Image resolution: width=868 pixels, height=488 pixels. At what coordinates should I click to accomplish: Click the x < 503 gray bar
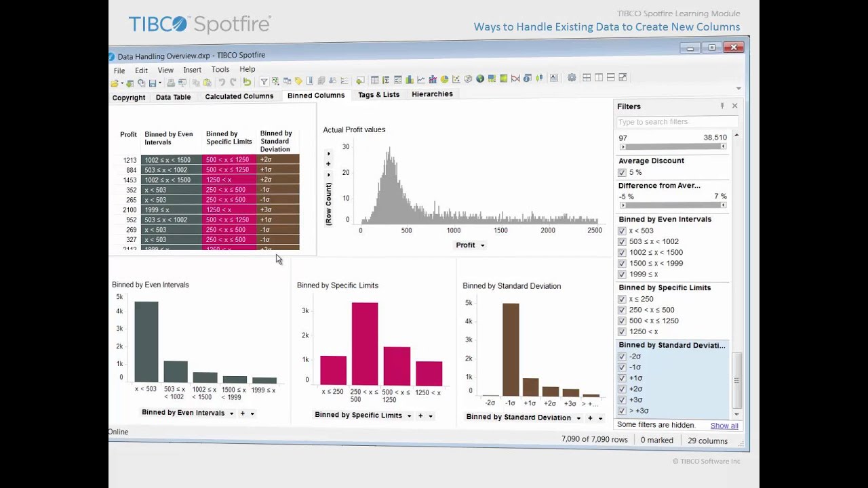pos(146,342)
